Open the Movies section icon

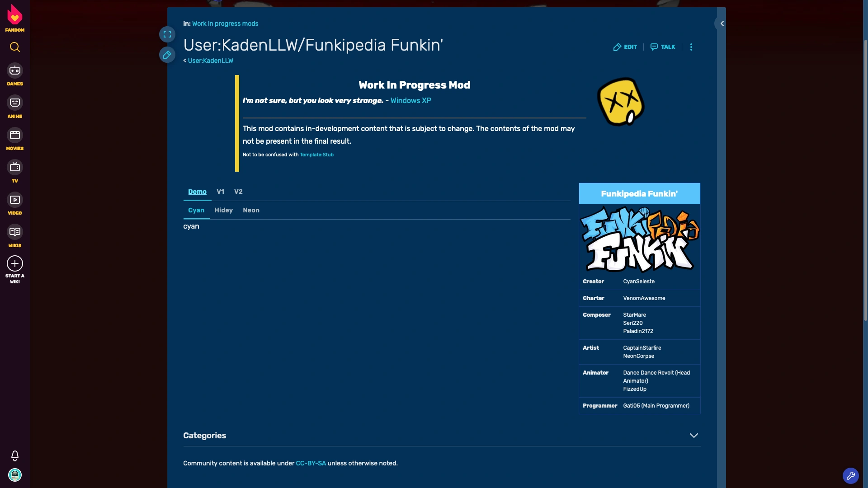click(15, 135)
